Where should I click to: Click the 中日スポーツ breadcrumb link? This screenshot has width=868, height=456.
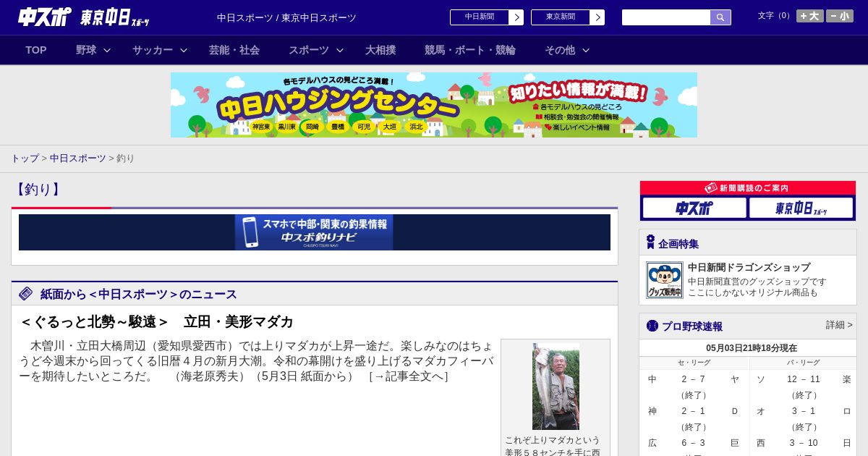tap(78, 158)
